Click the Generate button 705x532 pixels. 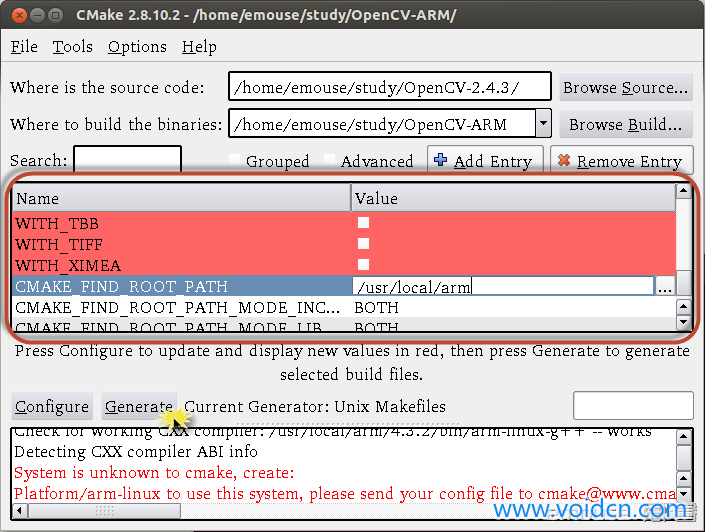click(x=139, y=407)
